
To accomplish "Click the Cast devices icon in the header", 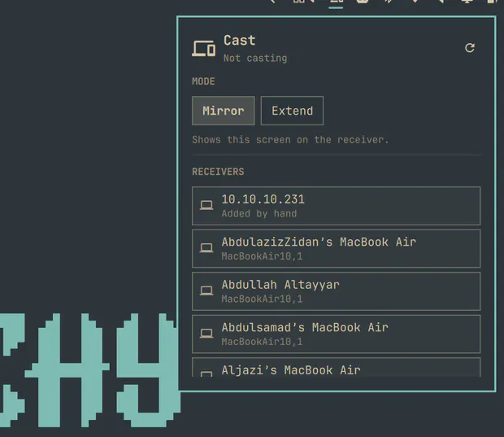I will (204, 49).
